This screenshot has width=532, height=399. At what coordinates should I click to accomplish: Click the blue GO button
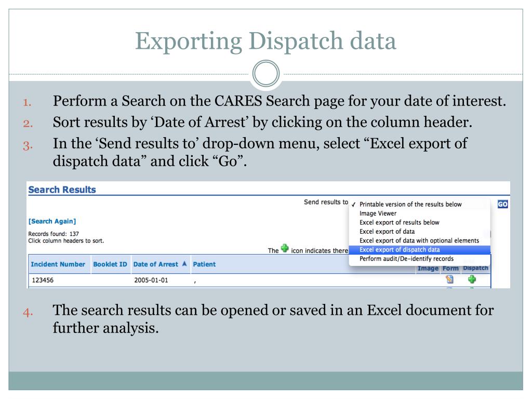tap(502, 204)
